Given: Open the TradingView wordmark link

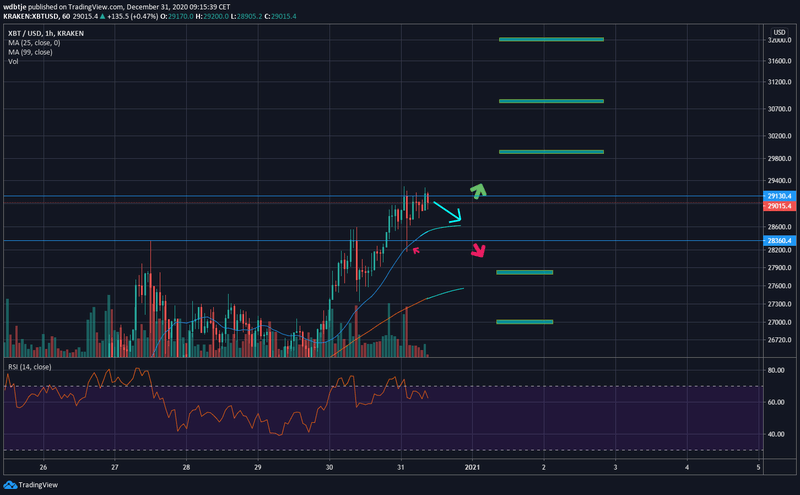Looking at the screenshot, I should [38, 485].
